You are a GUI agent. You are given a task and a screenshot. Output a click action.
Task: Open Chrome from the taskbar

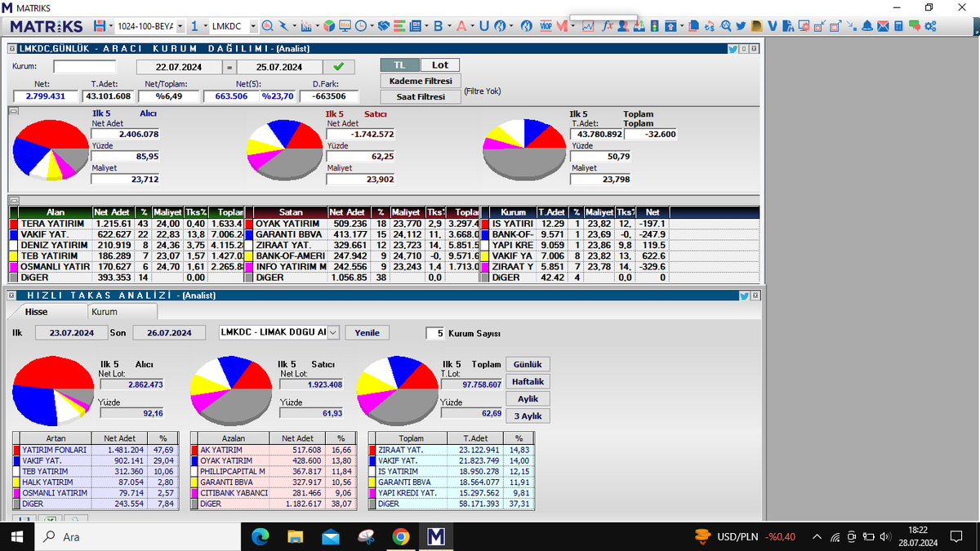[x=400, y=536]
